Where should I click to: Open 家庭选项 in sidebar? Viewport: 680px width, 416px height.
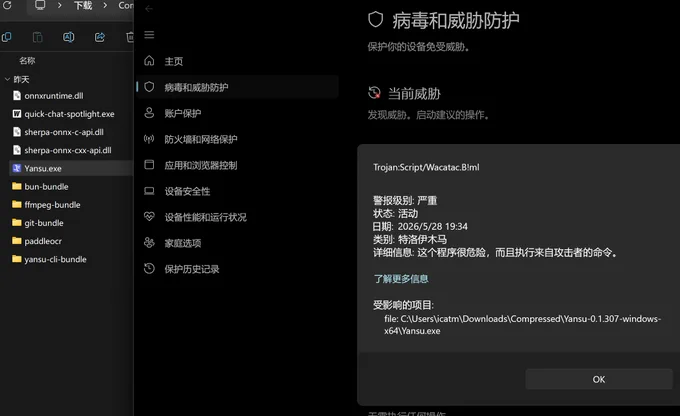[x=183, y=243]
